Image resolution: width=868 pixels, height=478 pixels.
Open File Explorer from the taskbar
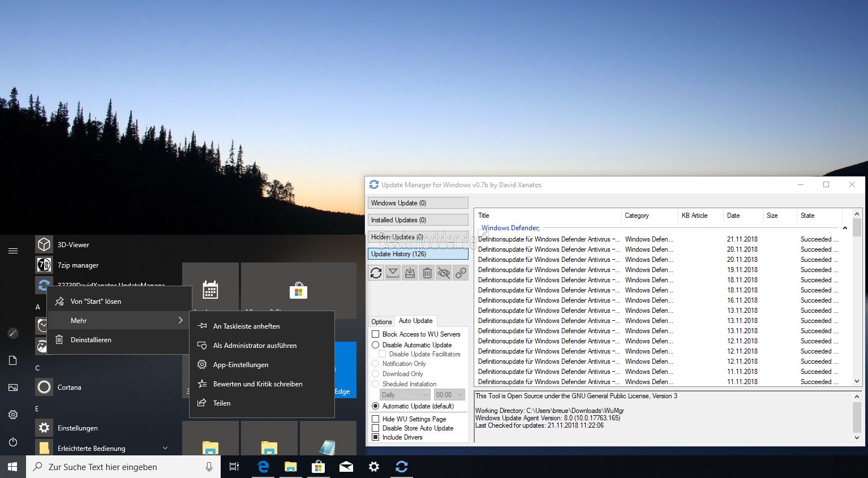(x=291, y=467)
